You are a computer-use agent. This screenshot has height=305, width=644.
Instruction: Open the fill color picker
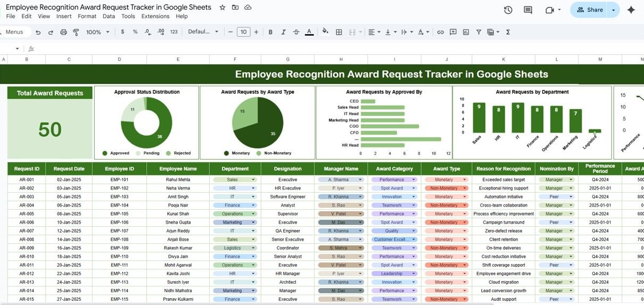[x=325, y=32]
